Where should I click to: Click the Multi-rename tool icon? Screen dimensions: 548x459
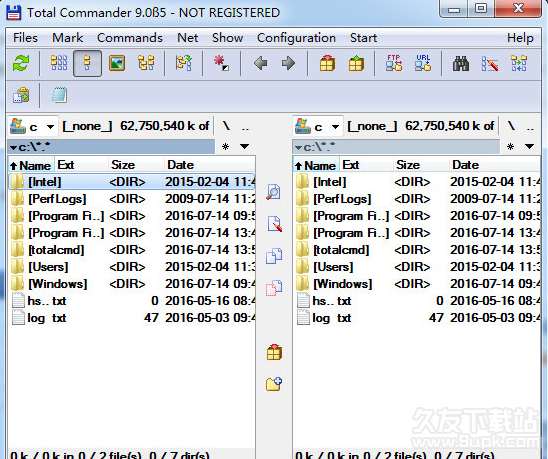(x=490, y=63)
